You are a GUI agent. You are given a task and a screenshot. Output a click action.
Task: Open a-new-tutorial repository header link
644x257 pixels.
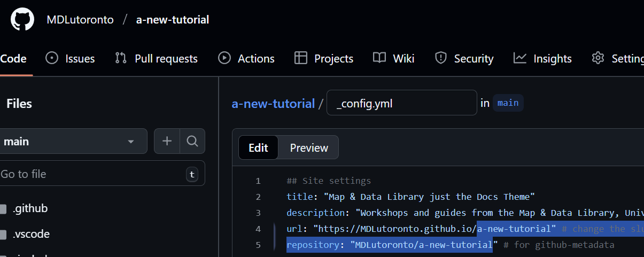click(173, 20)
